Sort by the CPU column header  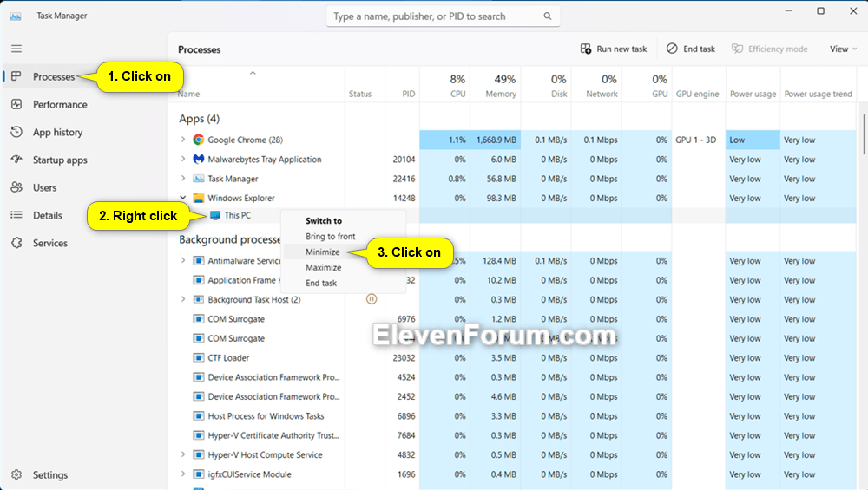pos(444,85)
